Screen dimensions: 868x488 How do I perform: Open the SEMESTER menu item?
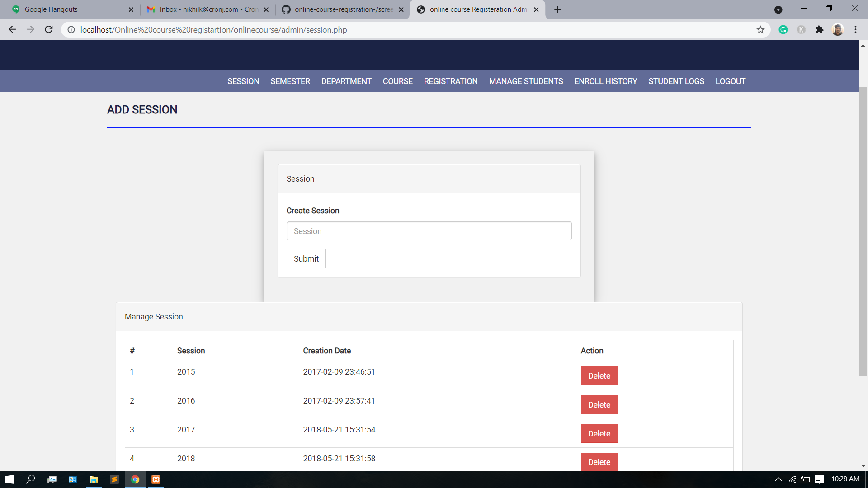point(290,81)
